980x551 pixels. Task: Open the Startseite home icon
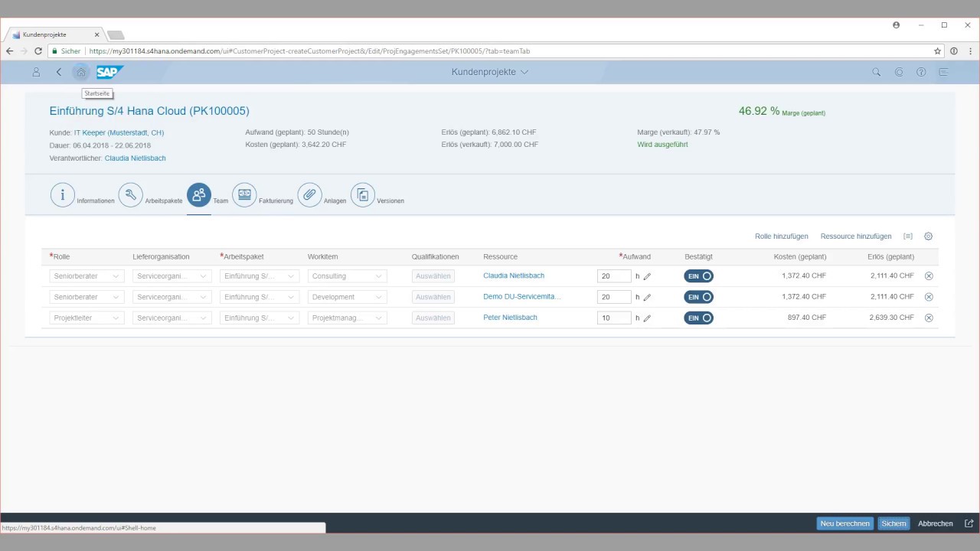pyautogui.click(x=81, y=72)
